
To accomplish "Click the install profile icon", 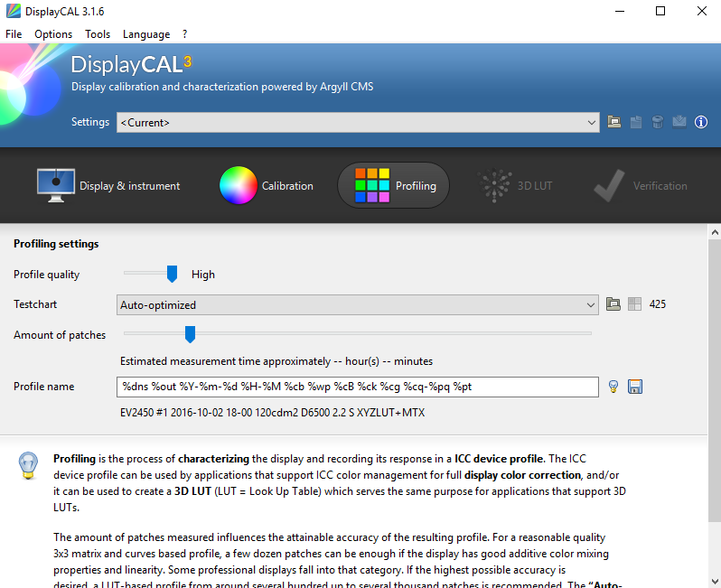I will click(679, 122).
